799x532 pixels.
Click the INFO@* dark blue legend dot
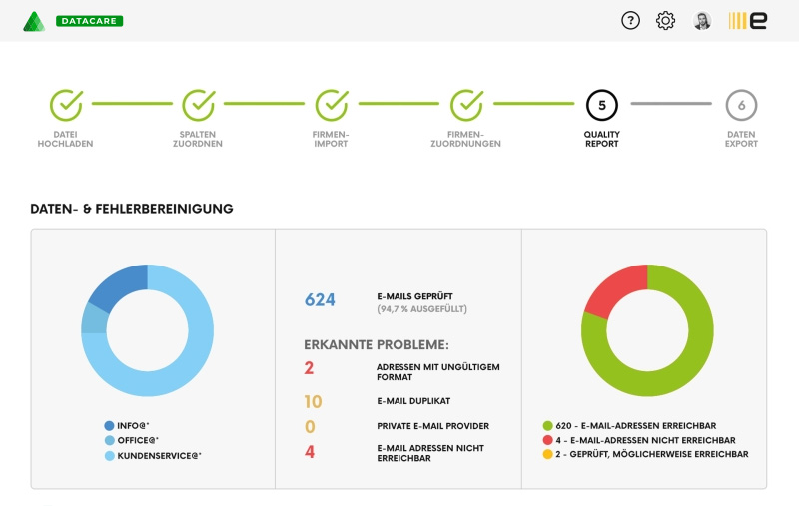[109, 425]
